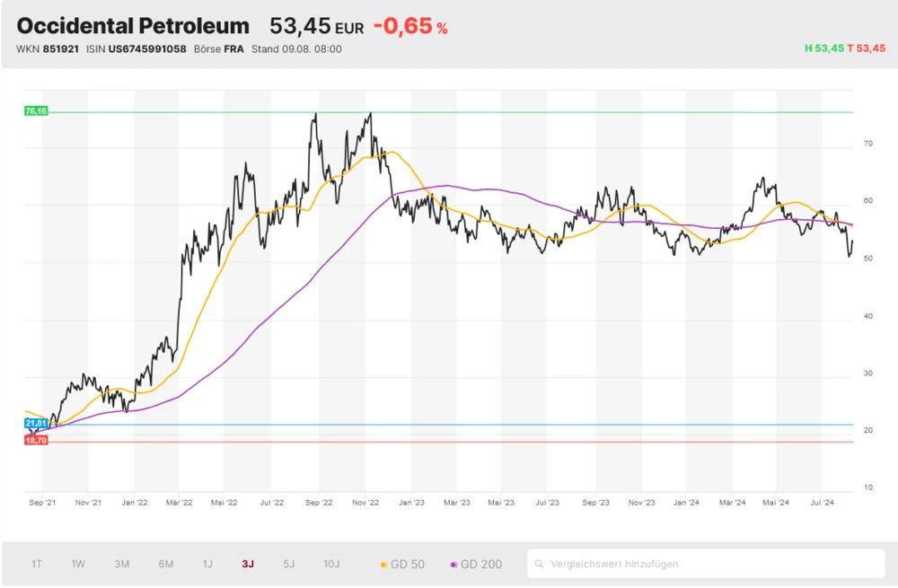Show the 10J ten-year chart

pyautogui.click(x=330, y=564)
